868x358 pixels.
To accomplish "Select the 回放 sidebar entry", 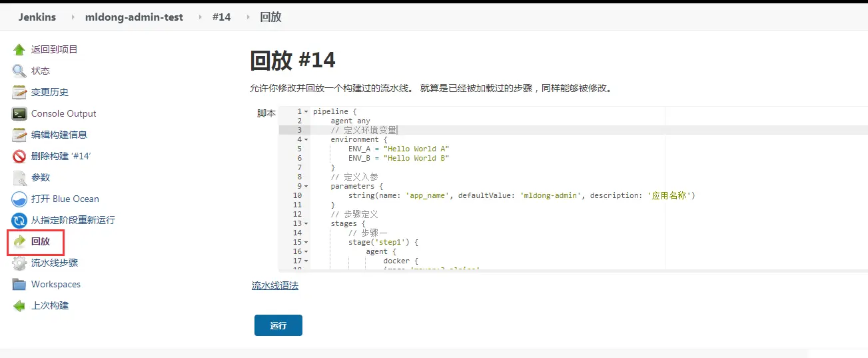I will 41,241.
